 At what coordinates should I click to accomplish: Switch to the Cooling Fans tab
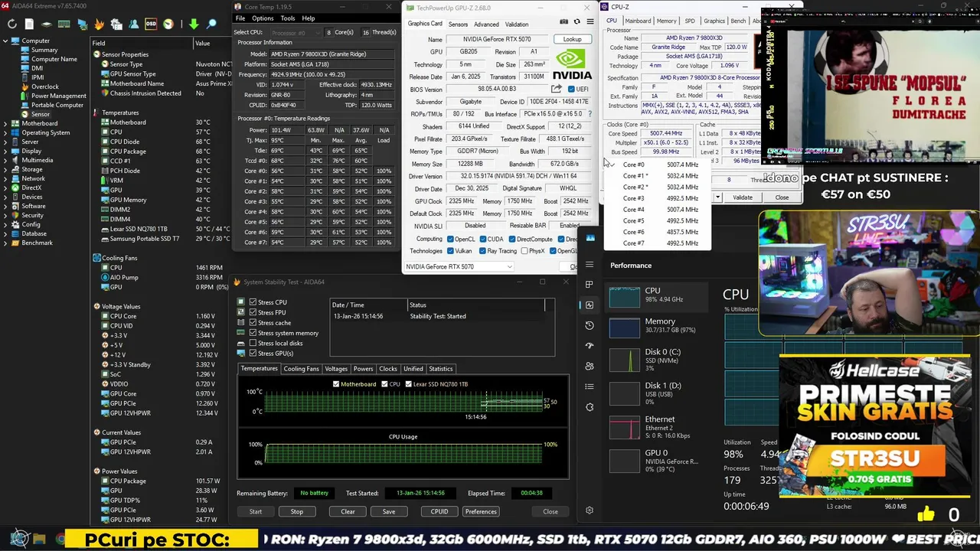tap(301, 369)
